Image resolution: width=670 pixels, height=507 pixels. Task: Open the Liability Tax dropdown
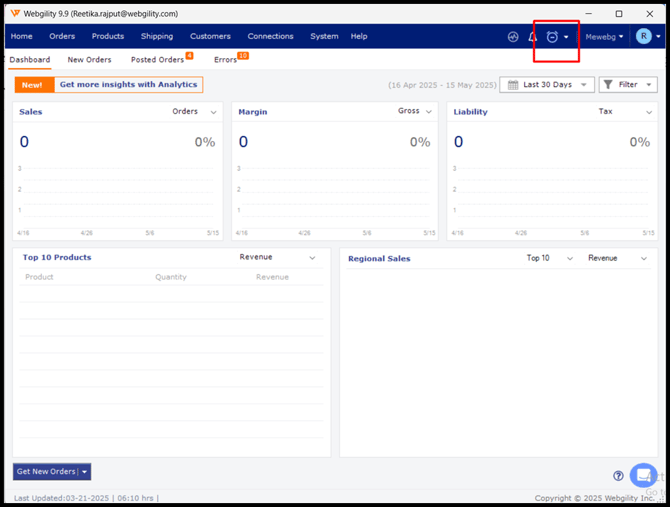click(x=648, y=112)
